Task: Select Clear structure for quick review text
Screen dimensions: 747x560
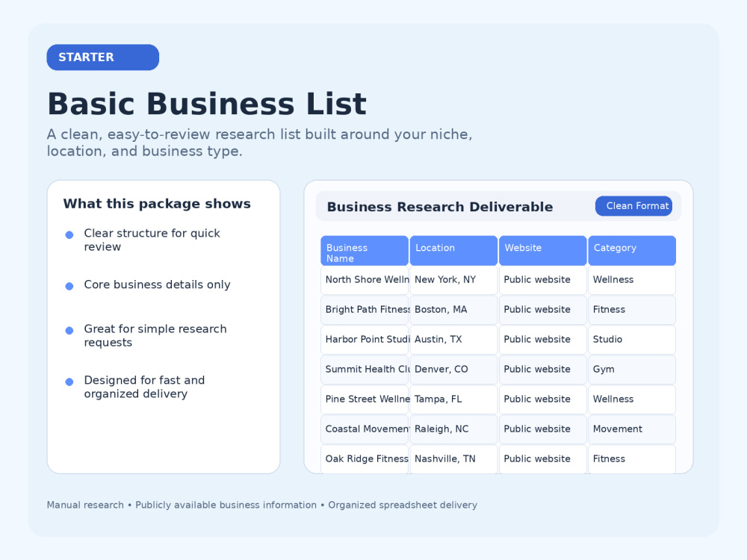Action: 152,240
